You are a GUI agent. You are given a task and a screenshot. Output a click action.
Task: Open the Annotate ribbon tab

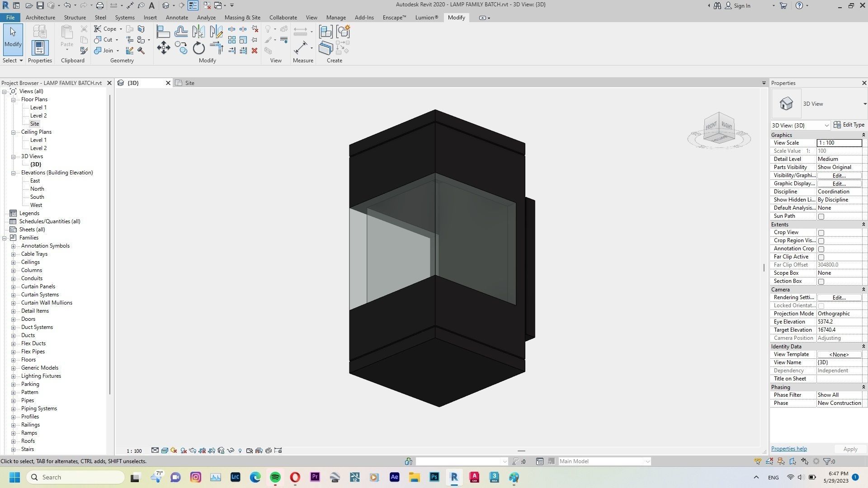click(177, 18)
